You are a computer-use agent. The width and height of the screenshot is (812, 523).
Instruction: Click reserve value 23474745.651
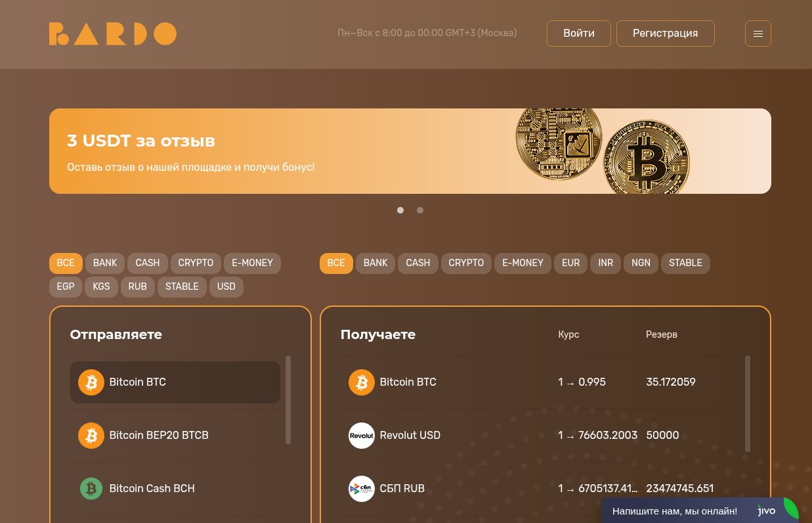coord(680,489)
